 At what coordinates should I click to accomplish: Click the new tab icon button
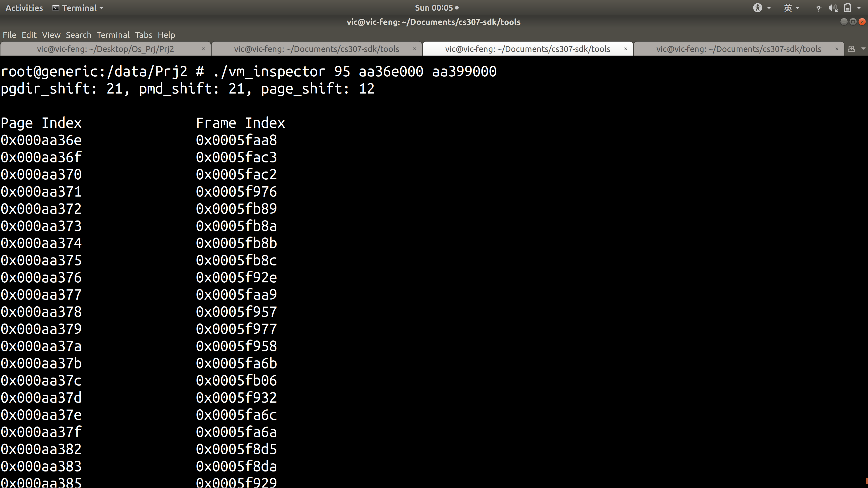851,49
